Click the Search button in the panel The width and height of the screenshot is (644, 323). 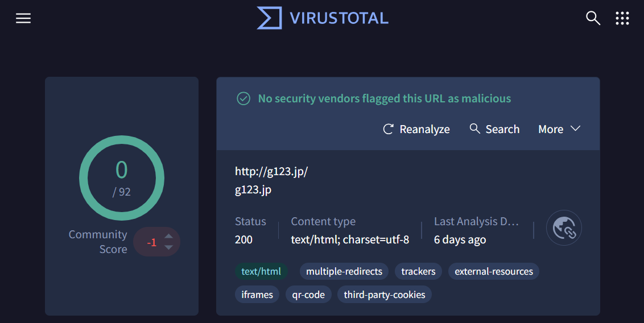494,129
